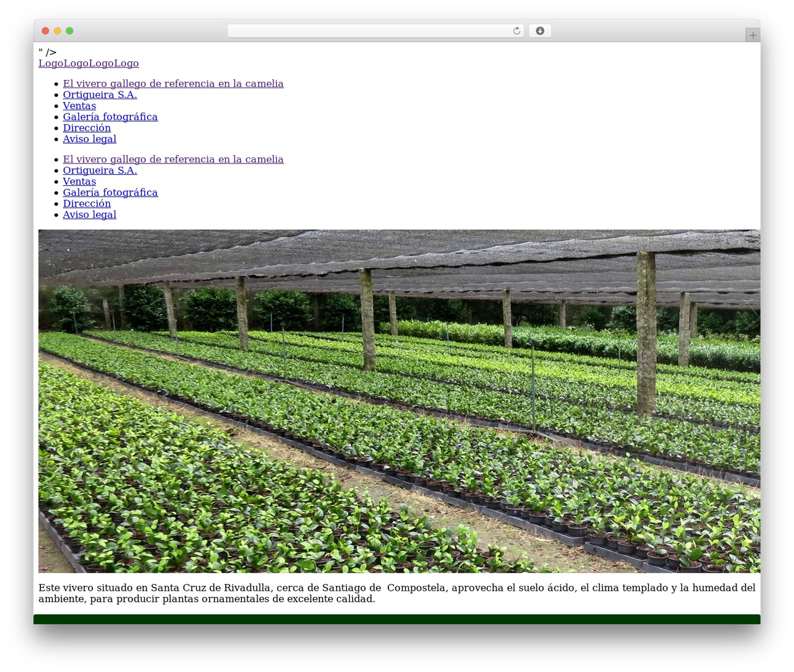Open Dirección link in the first menu
The width and height of the screenshot is (794, 672).
pos(87,128)
